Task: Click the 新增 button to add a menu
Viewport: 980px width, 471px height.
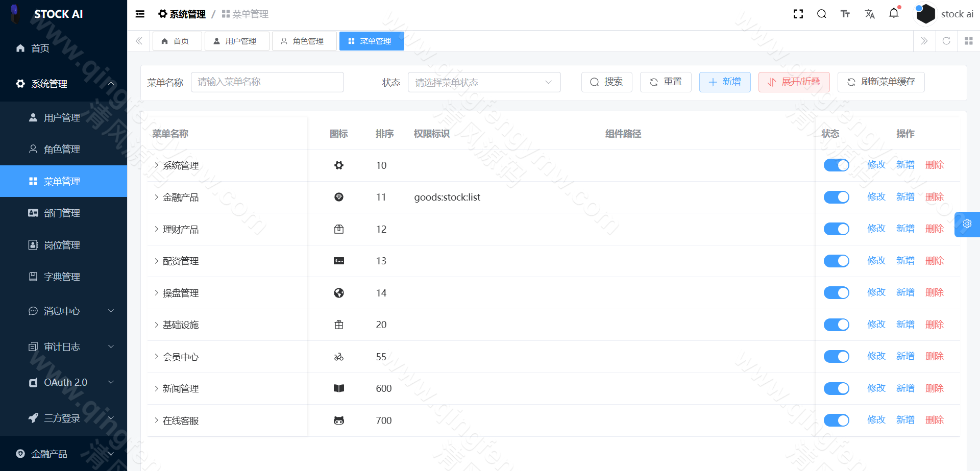Action: tap(724, 82)
